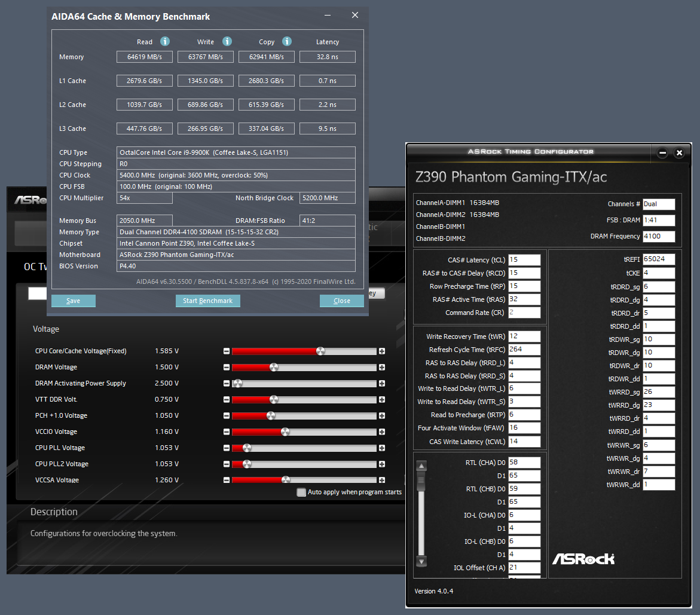Screen dimensions: 700x615
Task: Click the DRAM Frequency field showing 4100
Action: (x=659, y=236)
